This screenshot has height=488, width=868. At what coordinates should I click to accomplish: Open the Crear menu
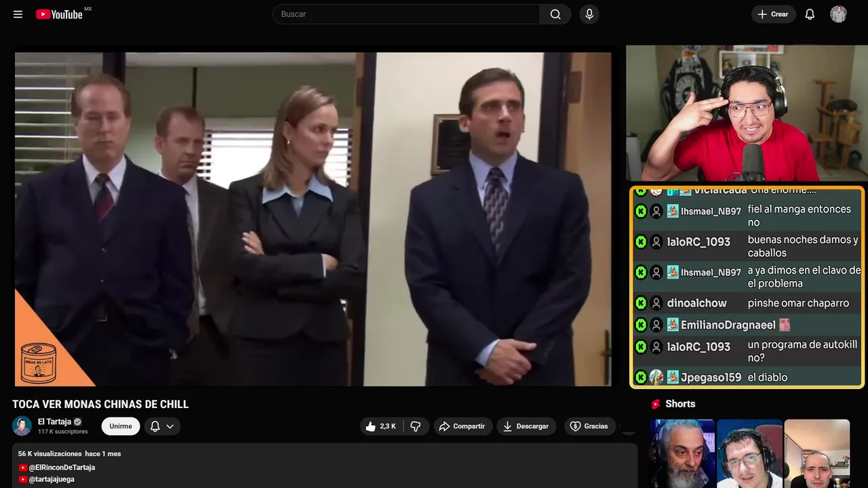pyautogui.click(x=773, y=14)
